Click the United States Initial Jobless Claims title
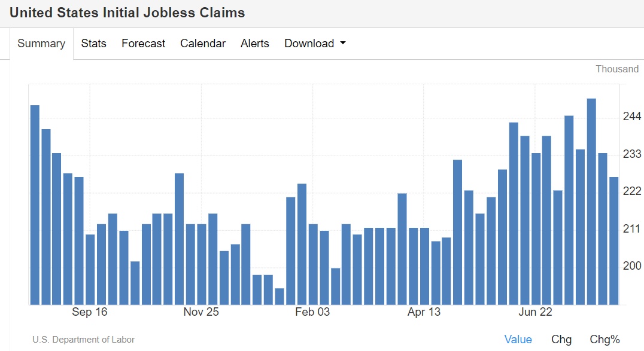644x351 pixels. 127,13
